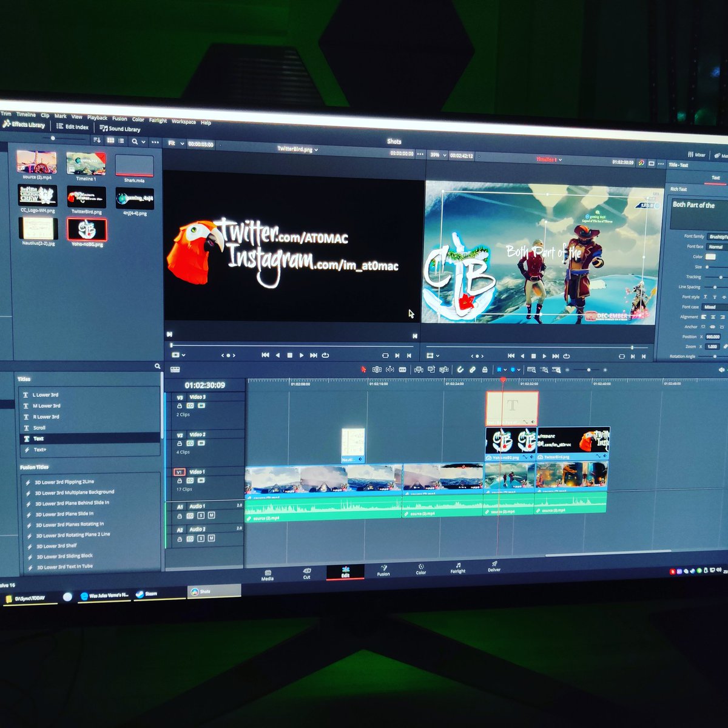Open the Playback menu
The height and width of the screenshot is (728, 728).
[97, 118]
